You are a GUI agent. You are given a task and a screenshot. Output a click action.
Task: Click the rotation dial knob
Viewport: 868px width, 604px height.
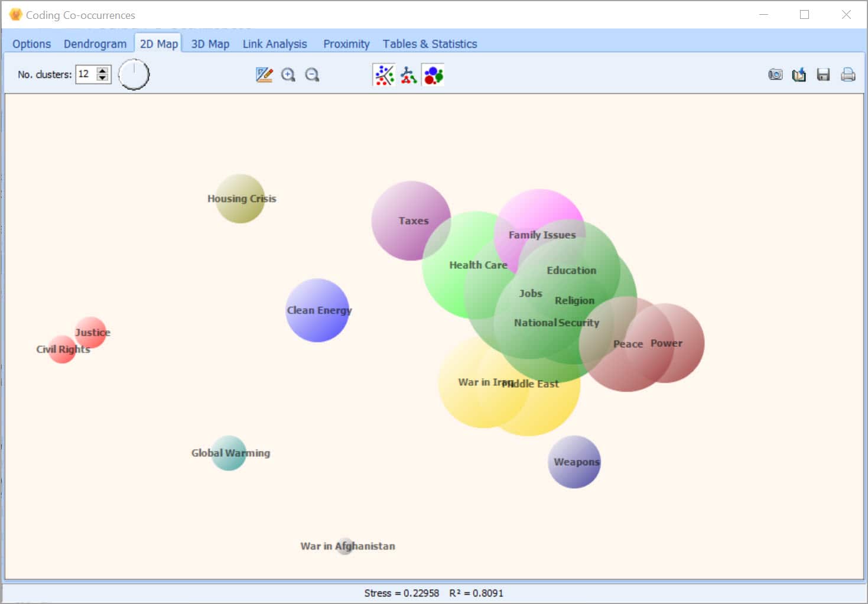point(134,74)
